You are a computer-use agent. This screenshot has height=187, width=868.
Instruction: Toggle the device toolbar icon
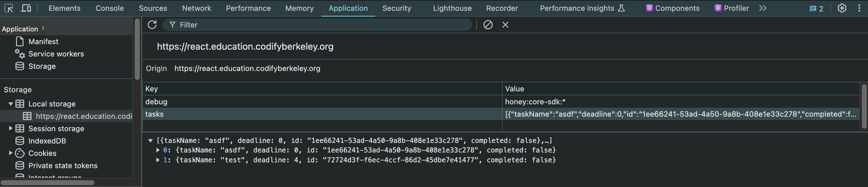click(x=26, y=8)
